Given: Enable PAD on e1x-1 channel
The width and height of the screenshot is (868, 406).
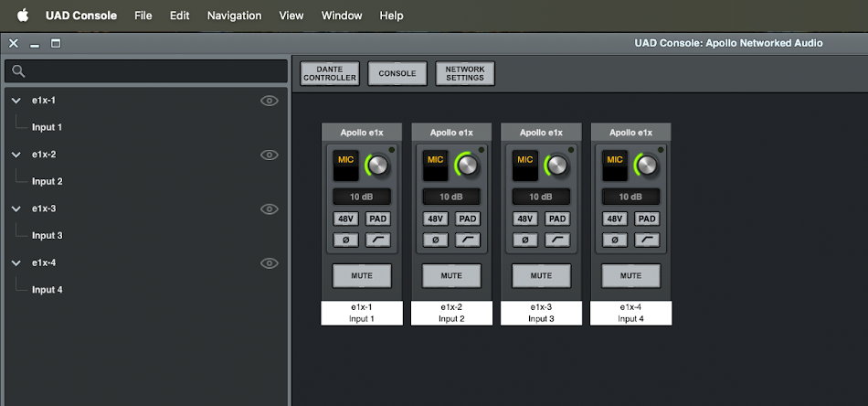Looking at the screenshot, I should pos(378,219).
